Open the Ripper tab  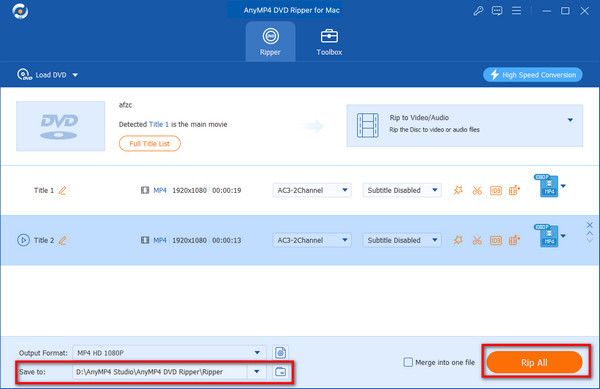click(270, 41)
